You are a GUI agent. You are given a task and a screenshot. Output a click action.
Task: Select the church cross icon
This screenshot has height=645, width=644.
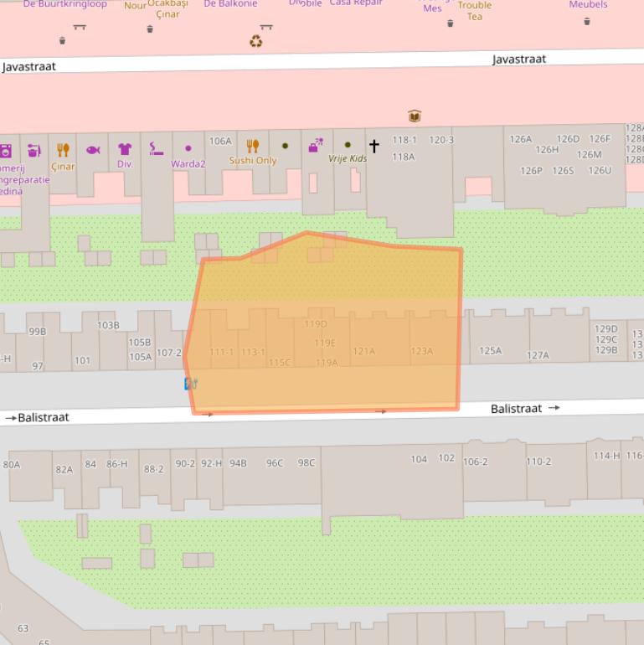tap(374, 146)
